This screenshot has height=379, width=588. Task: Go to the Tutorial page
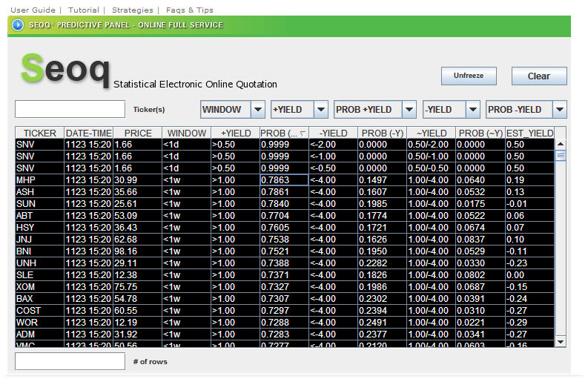(x=83, y=10)
